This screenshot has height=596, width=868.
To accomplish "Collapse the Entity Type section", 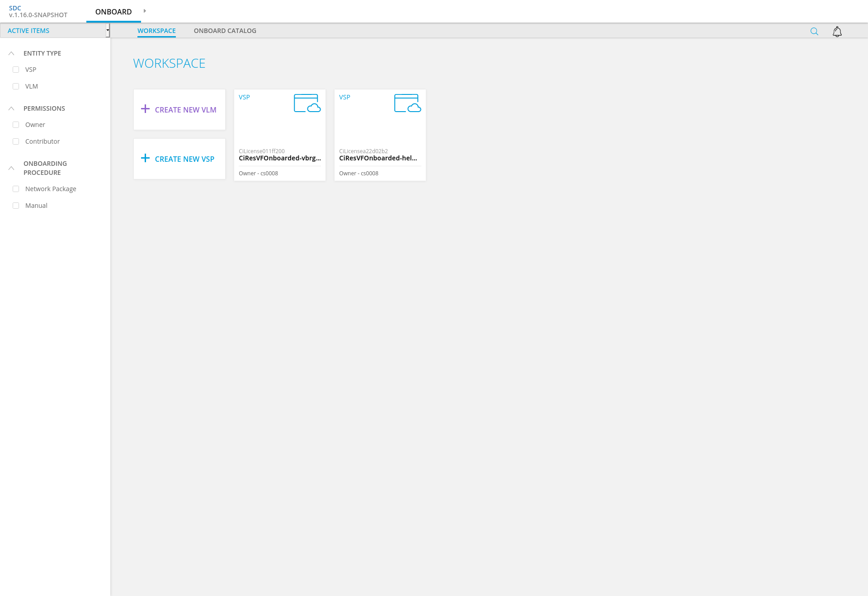I will pyautogui.click(x=11, y=53).
